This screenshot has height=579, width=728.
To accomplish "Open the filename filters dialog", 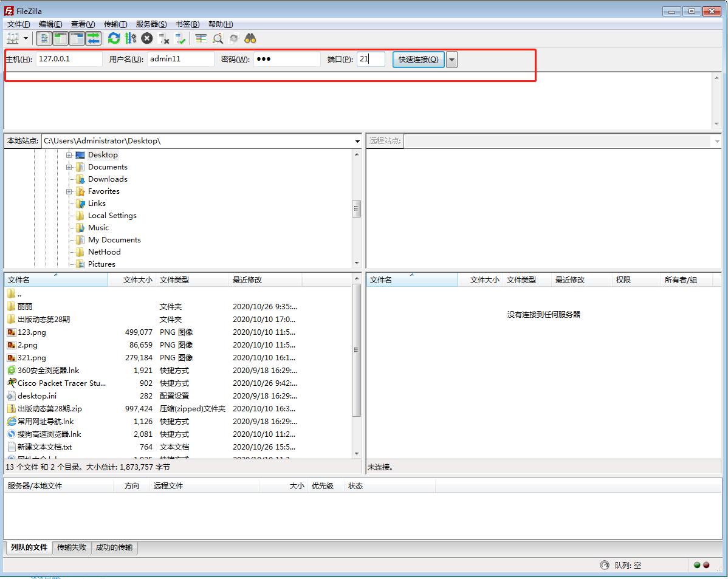I will pos(201,38).
